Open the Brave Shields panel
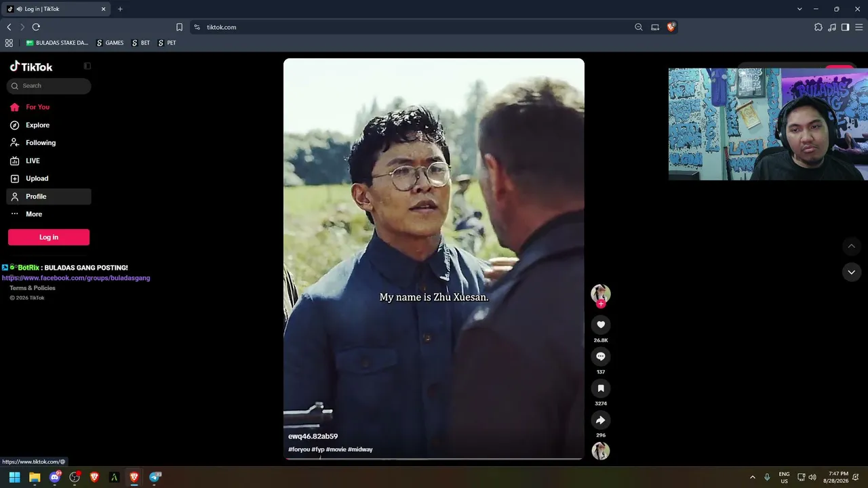 pos(671,27)
